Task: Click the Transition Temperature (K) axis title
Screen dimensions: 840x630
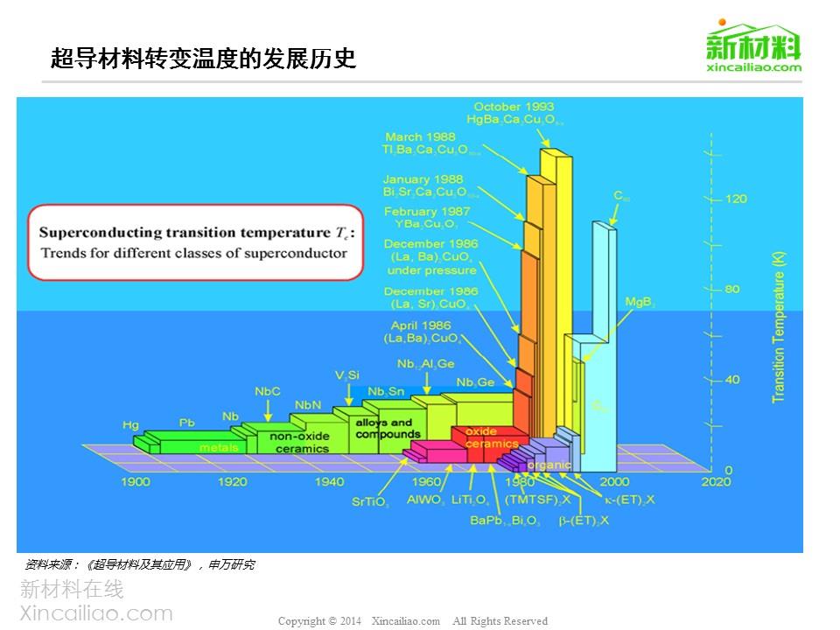Action: pos(778,327)
